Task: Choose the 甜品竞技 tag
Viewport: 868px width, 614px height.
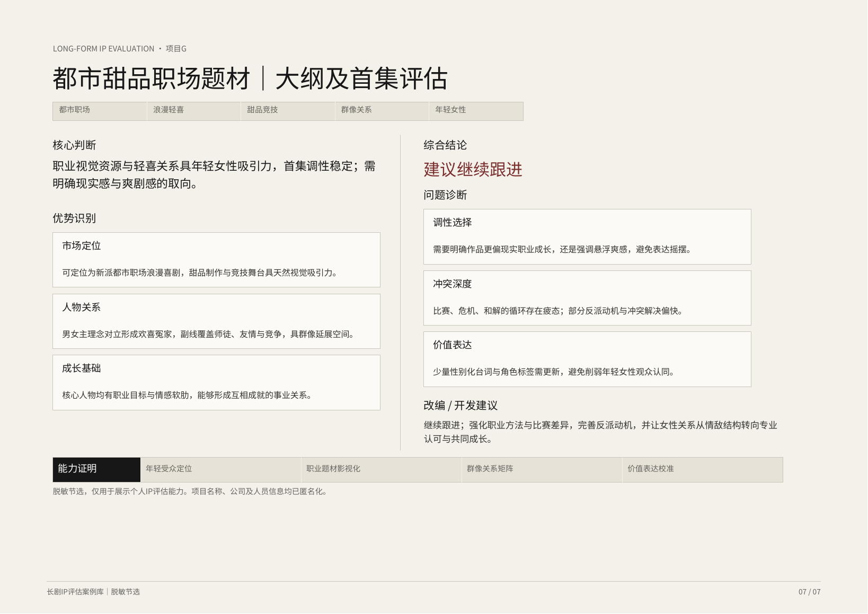Action: click(x=288, y=111)
